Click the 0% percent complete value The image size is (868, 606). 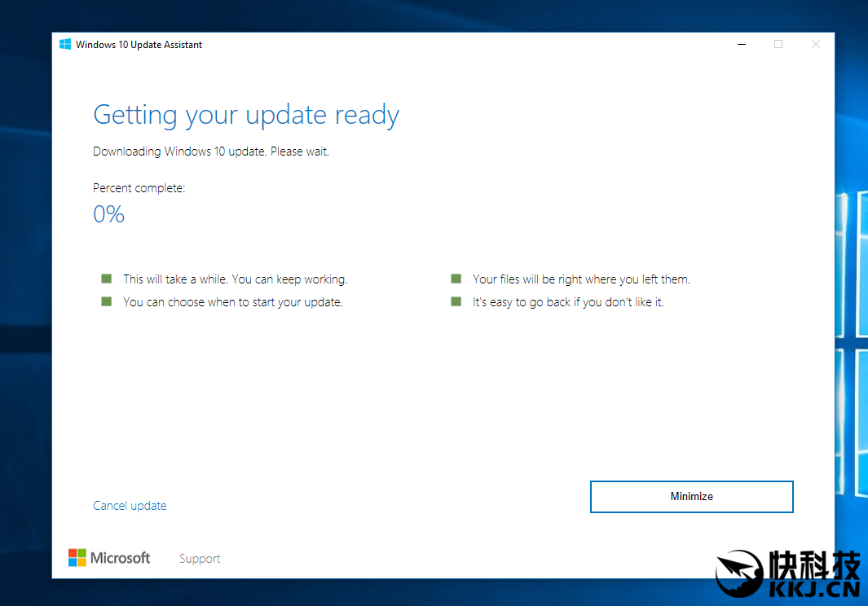108,214
